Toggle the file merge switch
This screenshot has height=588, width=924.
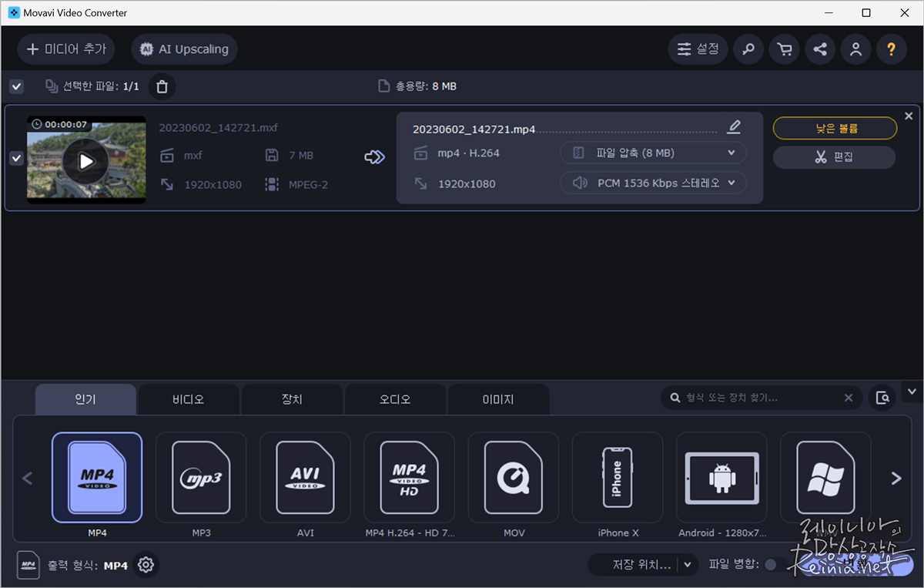[776, 565]
